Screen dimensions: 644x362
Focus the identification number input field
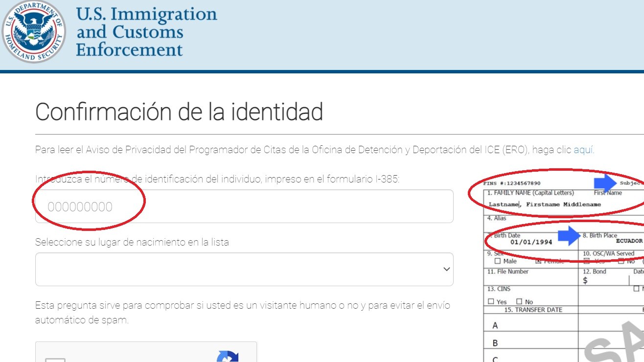coord(244,206)
